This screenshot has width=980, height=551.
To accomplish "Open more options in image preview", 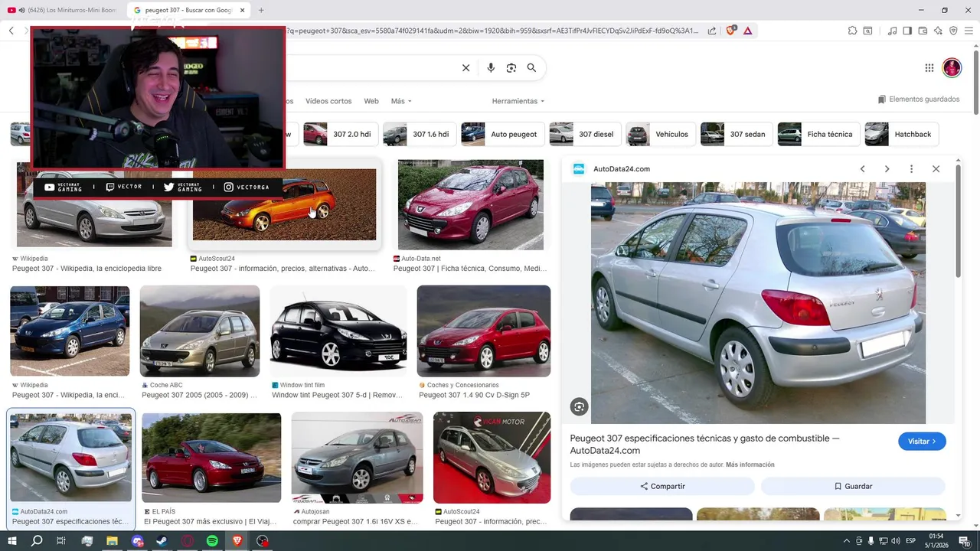I will point(911,169).
